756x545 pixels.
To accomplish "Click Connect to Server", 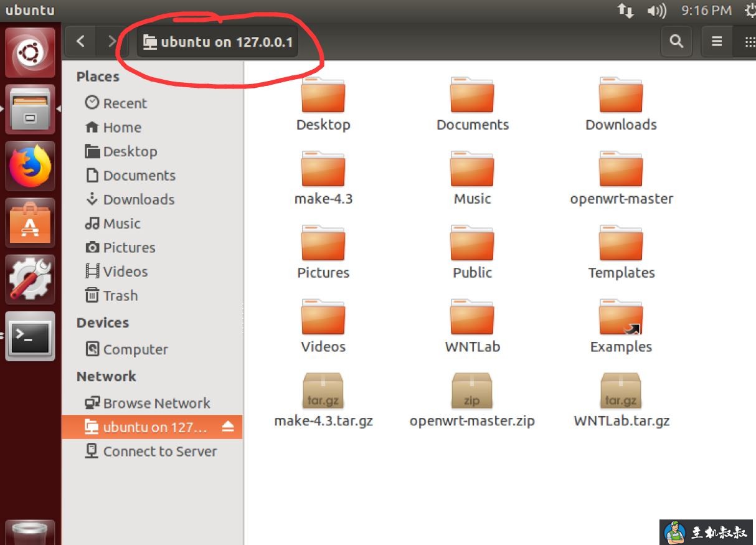I will click(152, 452).
